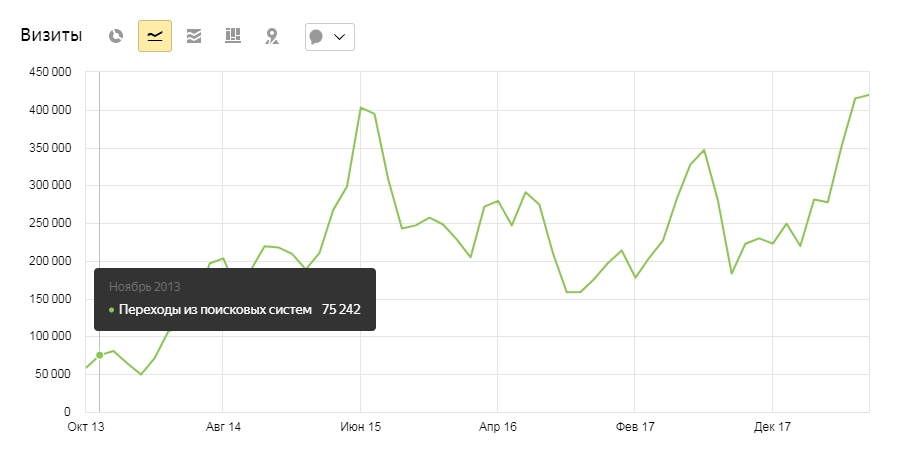Viewport: 900px width, 460px height.
Task: Click the Авг 14 x-axis label
Action: 223,427
